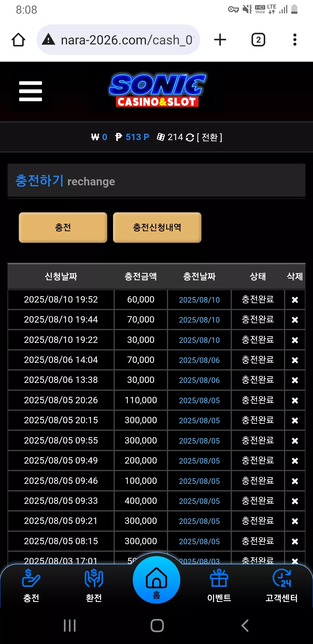Tap the browser home icon
Image resolution: width=313 pixels, height=644 pixels.
(x=18, y=40)
